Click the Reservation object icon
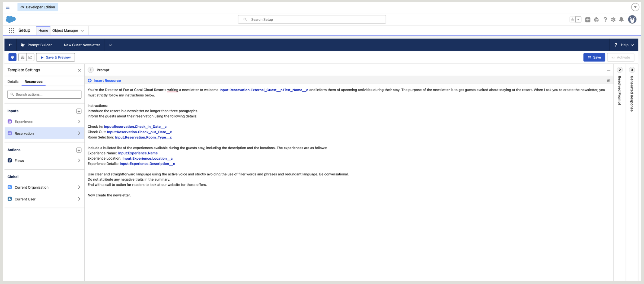644x284 pixels. [10, 133]
